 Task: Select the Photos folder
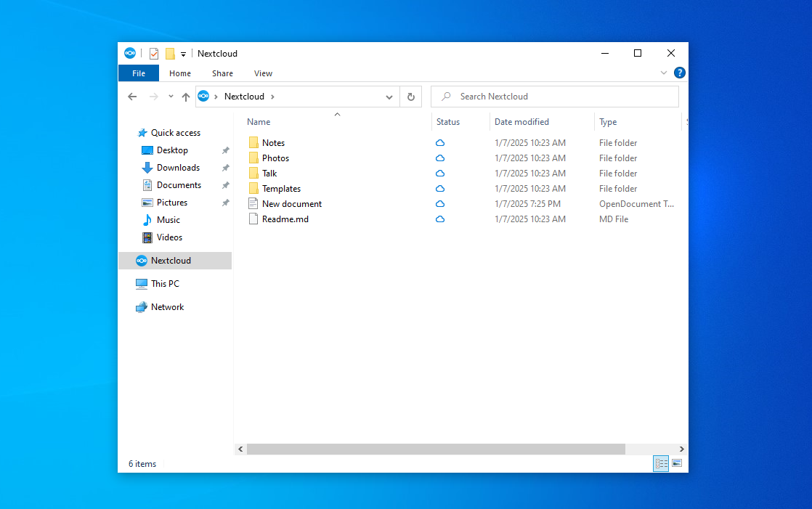coord(275,158)
